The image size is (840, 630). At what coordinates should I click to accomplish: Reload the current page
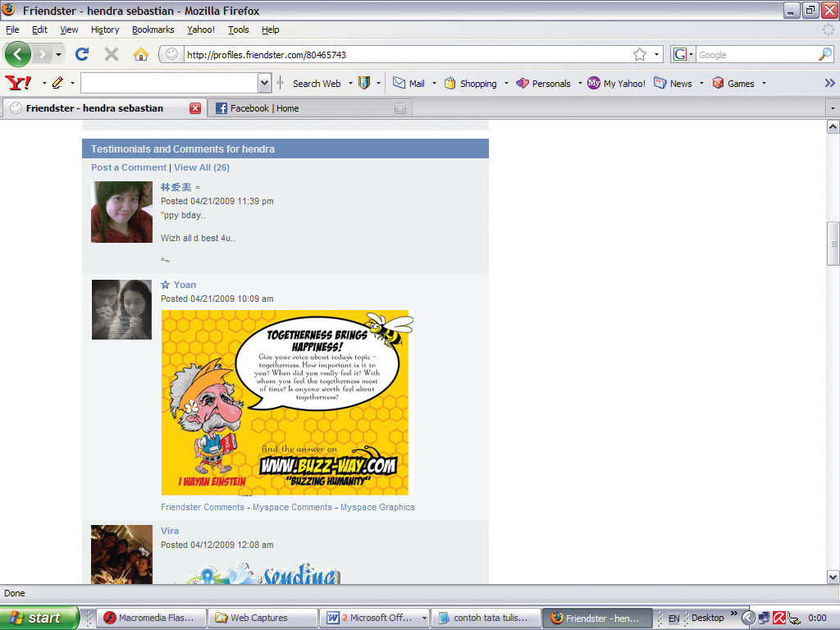point(81,54)
